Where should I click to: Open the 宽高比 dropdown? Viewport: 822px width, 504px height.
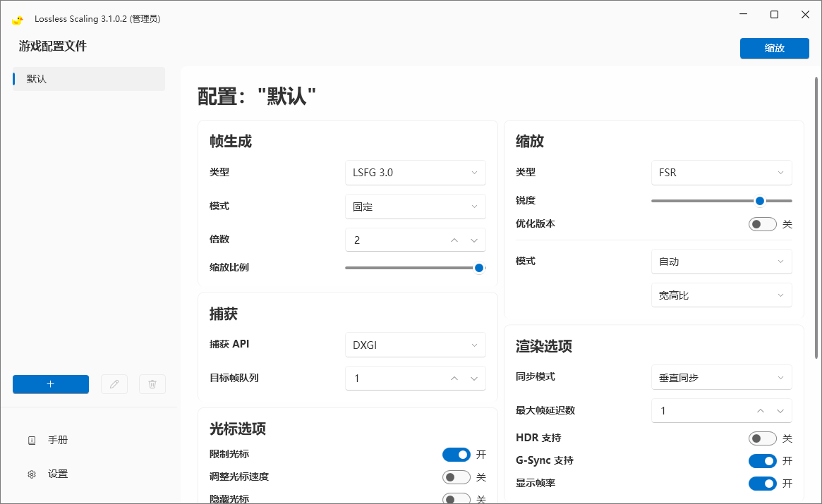tap(720, 295)
